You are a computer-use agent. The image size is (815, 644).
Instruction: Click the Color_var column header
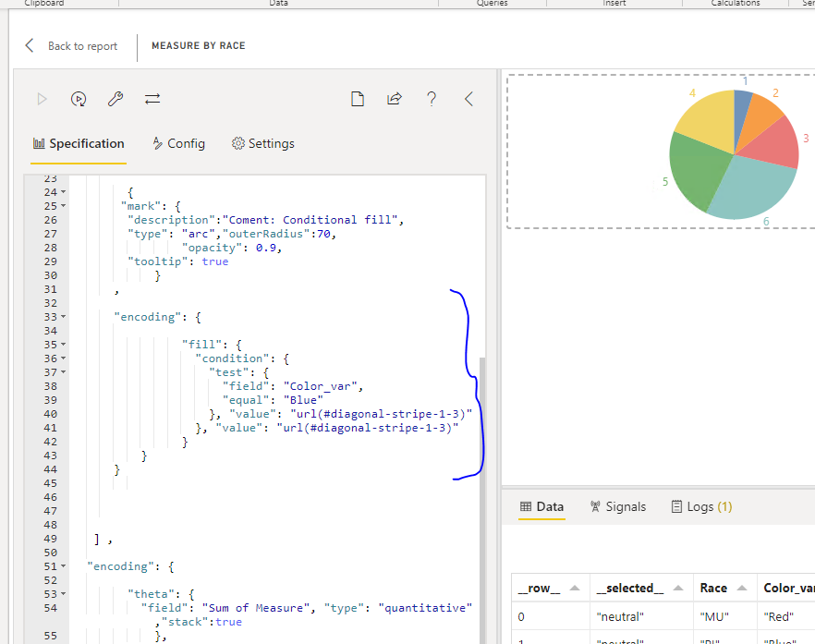786,588
